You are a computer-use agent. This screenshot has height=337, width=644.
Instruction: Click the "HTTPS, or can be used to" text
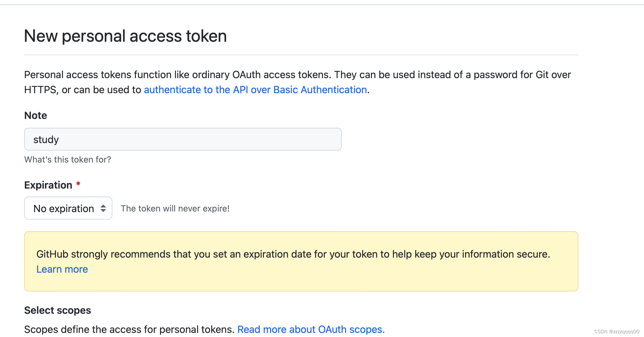(83, 90)
